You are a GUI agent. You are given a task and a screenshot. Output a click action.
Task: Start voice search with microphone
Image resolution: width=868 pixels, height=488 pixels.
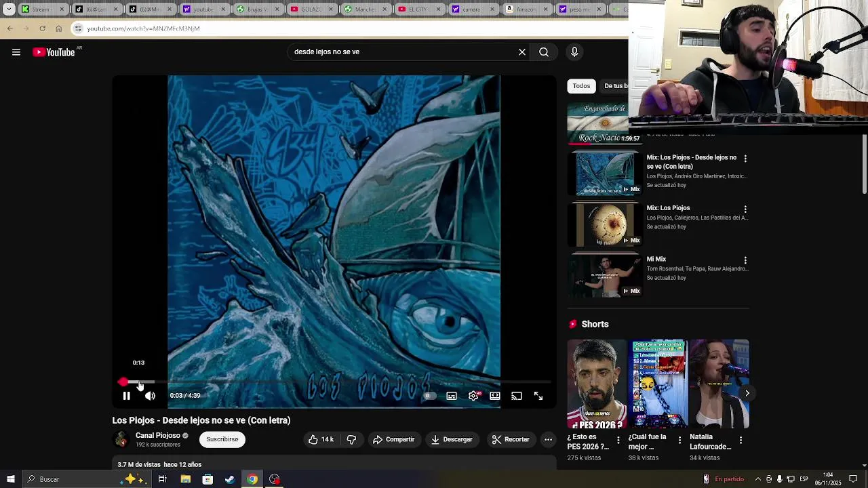[574, 52]
